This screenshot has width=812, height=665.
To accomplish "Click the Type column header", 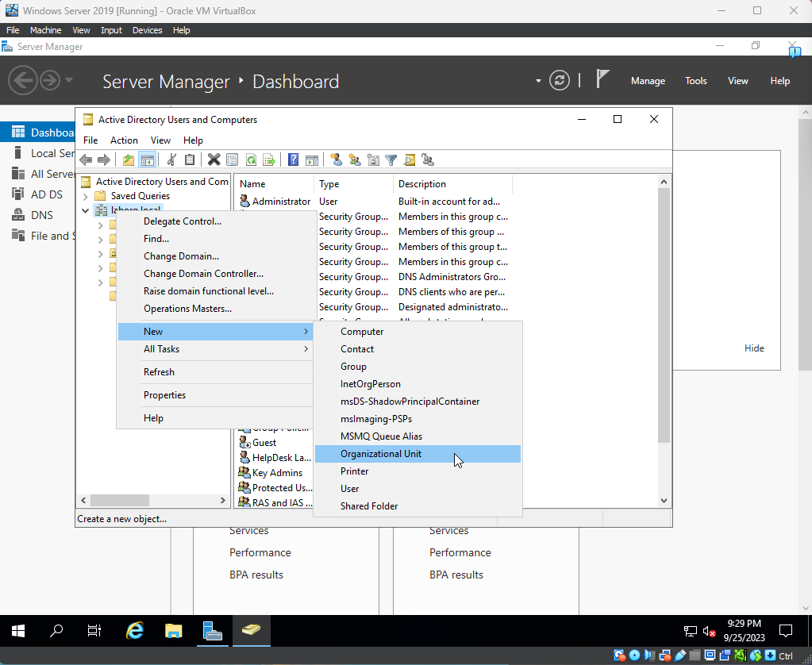I will click(x=353, y=184).
